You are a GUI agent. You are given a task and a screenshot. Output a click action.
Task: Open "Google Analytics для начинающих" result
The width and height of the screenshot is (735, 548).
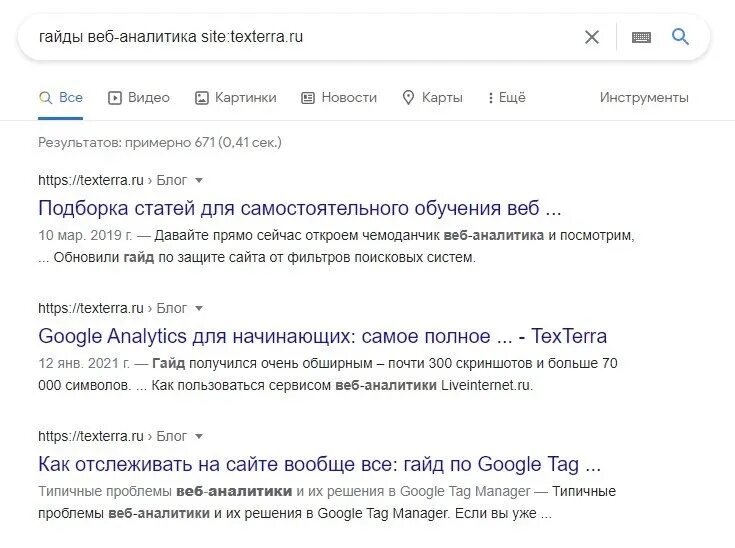click(322, 337)
